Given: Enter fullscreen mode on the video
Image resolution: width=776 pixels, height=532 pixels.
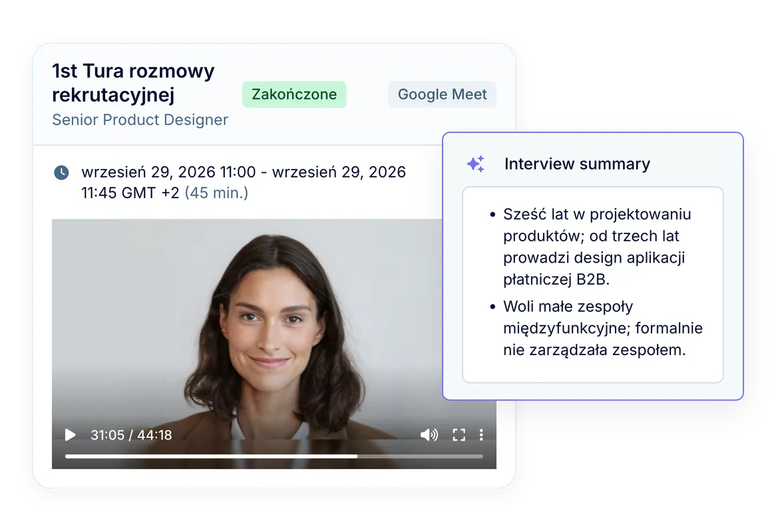Looking at the screenshot, I should pos(459,435).
